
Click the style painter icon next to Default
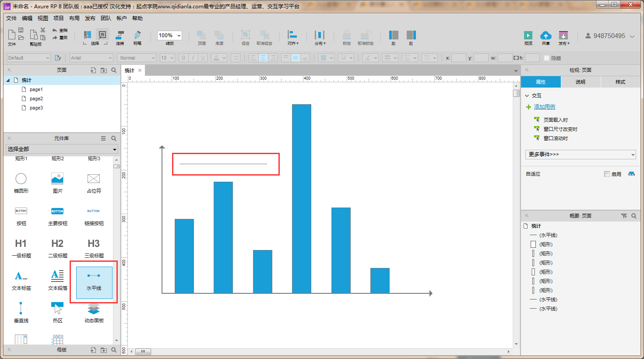[58, 58]
